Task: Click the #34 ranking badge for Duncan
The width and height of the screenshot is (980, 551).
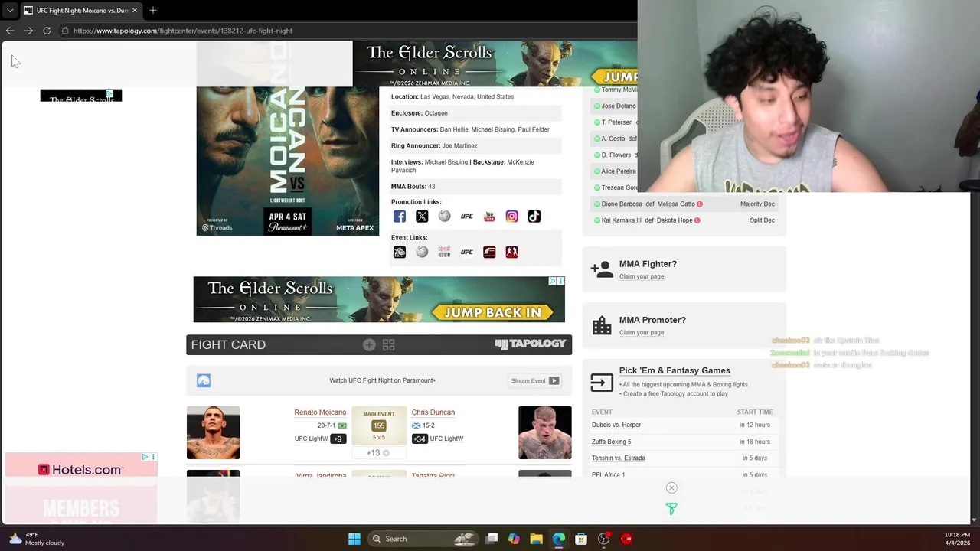Action: pos(420,439)
